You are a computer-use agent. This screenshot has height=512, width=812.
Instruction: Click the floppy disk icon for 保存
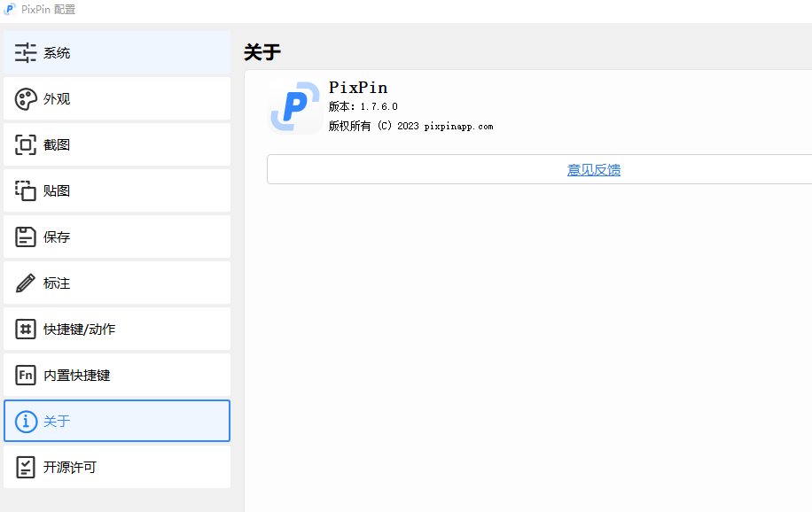(x=26, y=237)
